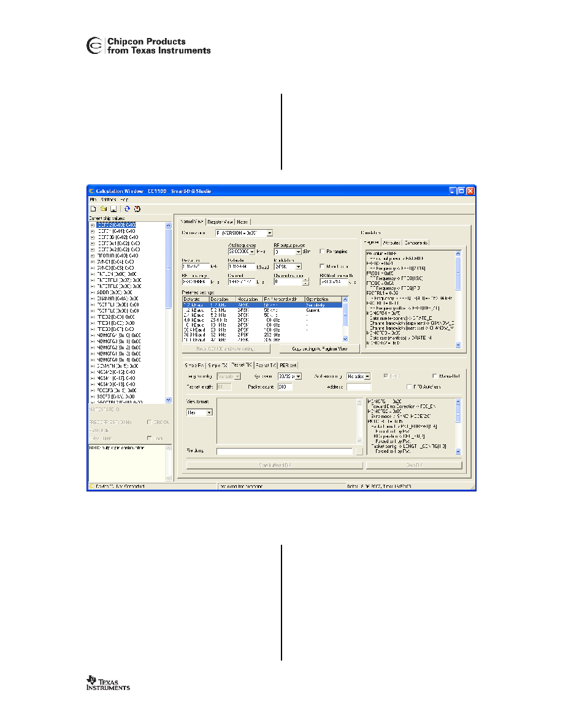This screenshot has width=563, height=728.
Task: Increment the Channel number stepper
Action: click(x=305, y=280)
